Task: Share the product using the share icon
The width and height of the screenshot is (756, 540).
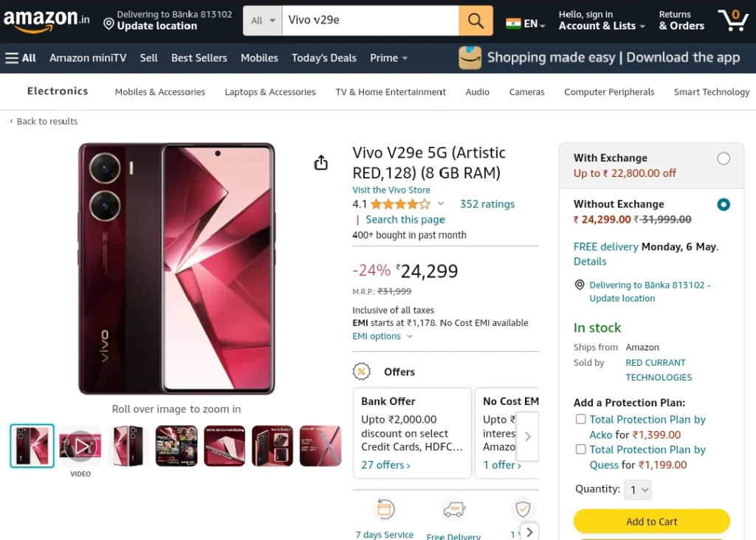Action: coord(320,162)
